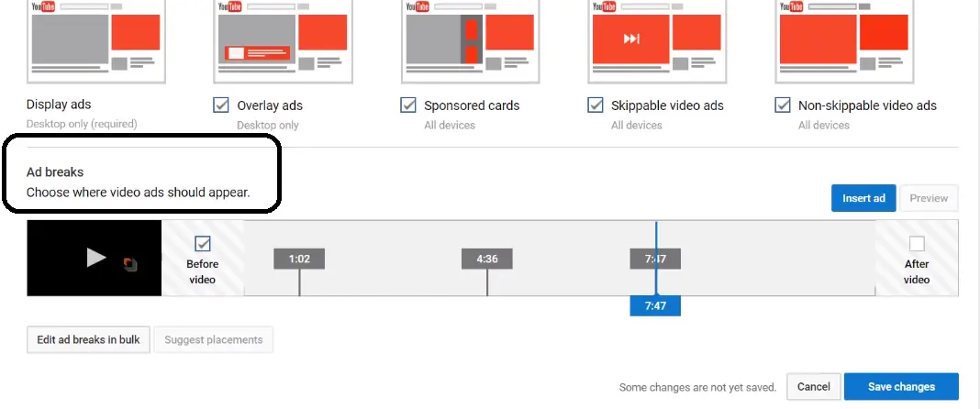Click the Insert ad button
Screen dimensions: 980x409
tap(863, 198)
